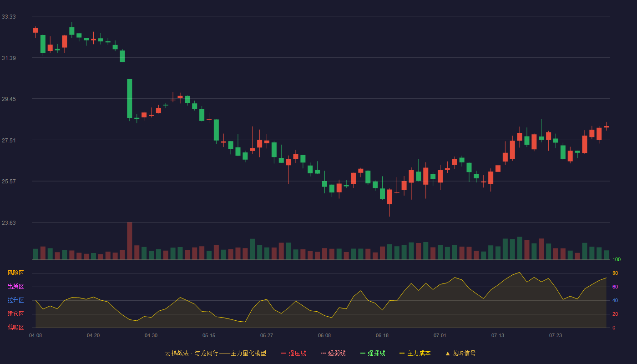The image size is (637, 364).
Task: Toggle the 强撑线 legend series
Action: [x=373, y=353]
